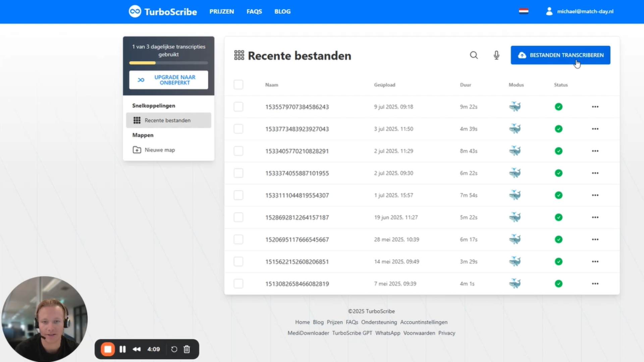Toggle the select-all checkbox in table header
644x362 pixels.
coord(238,84)
